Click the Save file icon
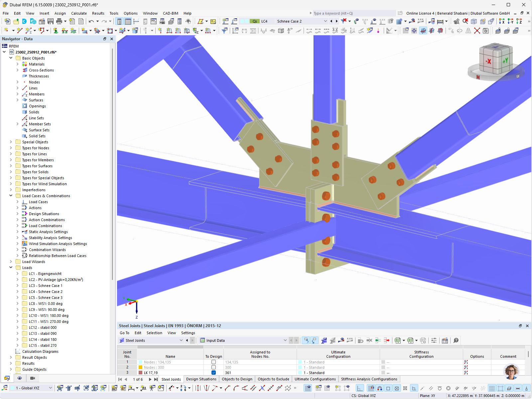 pyautogui.click(x=51, y=21)
